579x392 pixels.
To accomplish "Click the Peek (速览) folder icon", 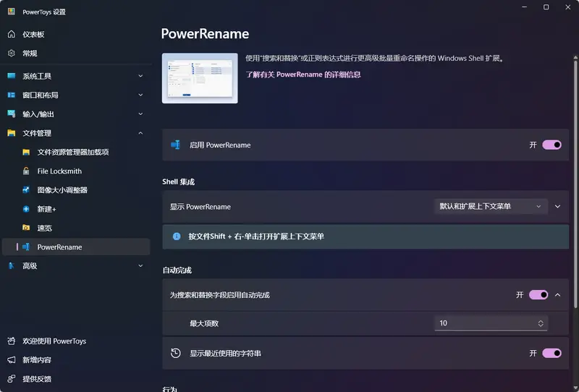I will click(x=26, y=228).
